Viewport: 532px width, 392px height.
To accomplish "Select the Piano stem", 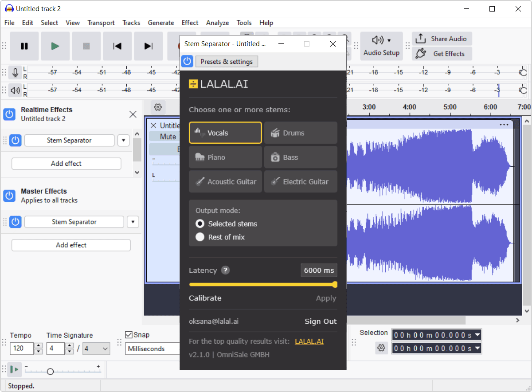I will (225, 157).
